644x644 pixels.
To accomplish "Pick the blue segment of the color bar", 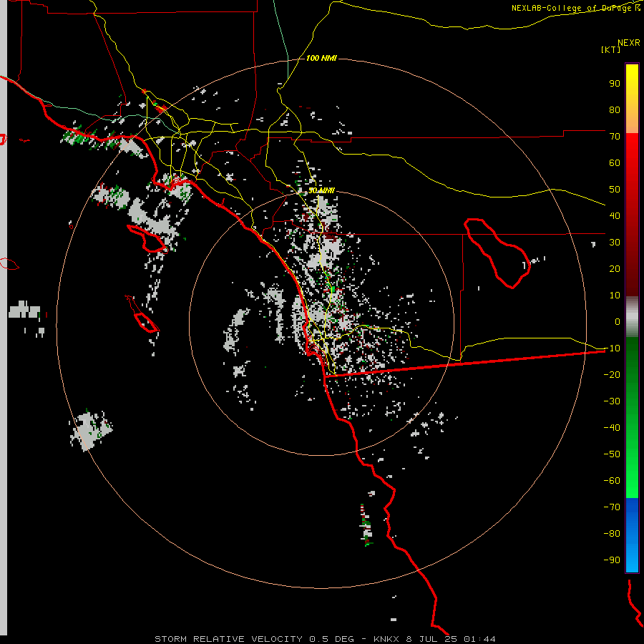I will 632,535.
